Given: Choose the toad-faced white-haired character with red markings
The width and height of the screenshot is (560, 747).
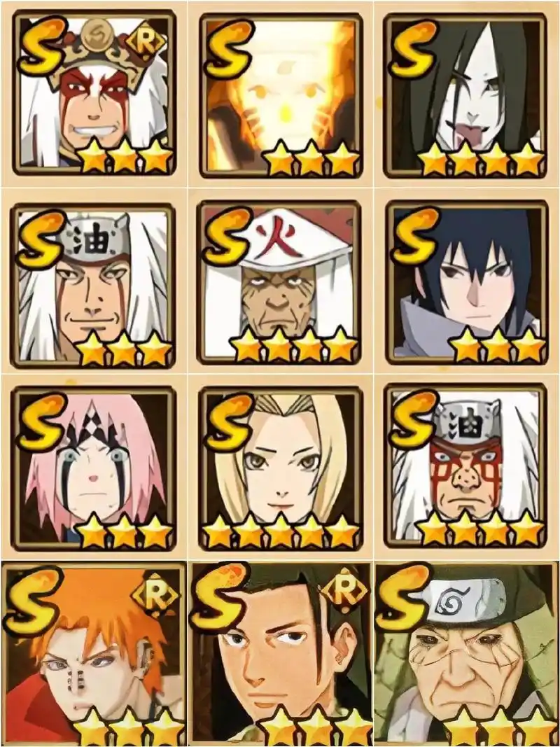Looking at the screenshot, I should pyautogui.click(x=465, y=466).
